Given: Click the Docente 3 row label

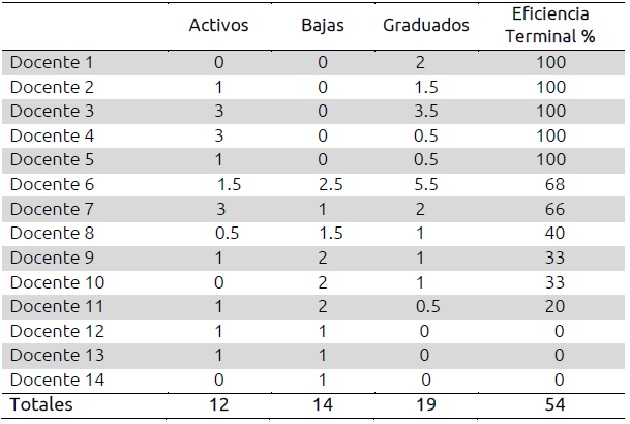Looking at the screenshot, I should click(52, 110).
